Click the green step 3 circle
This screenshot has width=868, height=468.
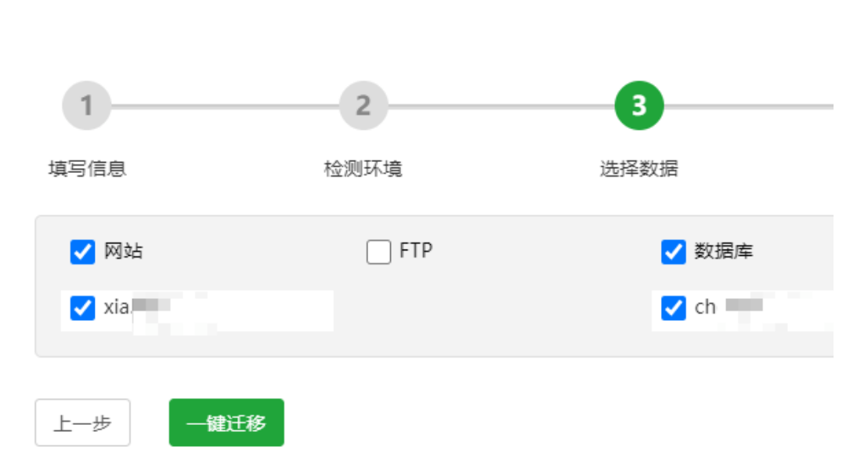click(x=638, y=106)
